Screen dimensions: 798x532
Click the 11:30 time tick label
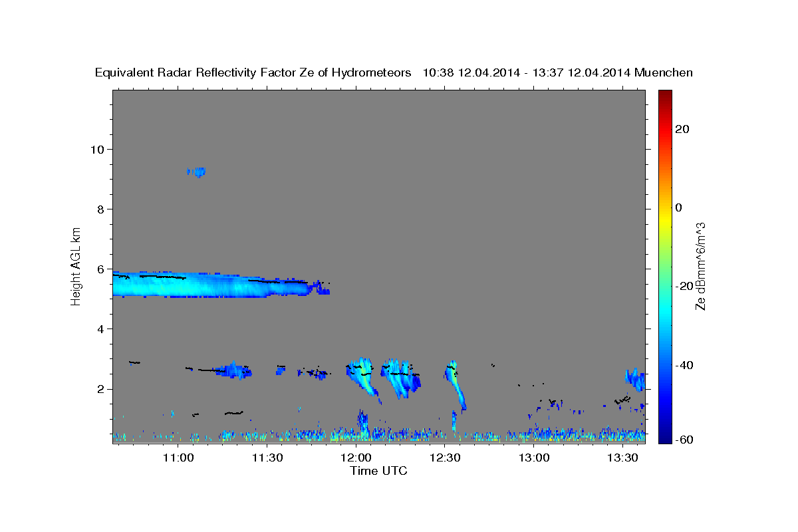click(267, 458)
